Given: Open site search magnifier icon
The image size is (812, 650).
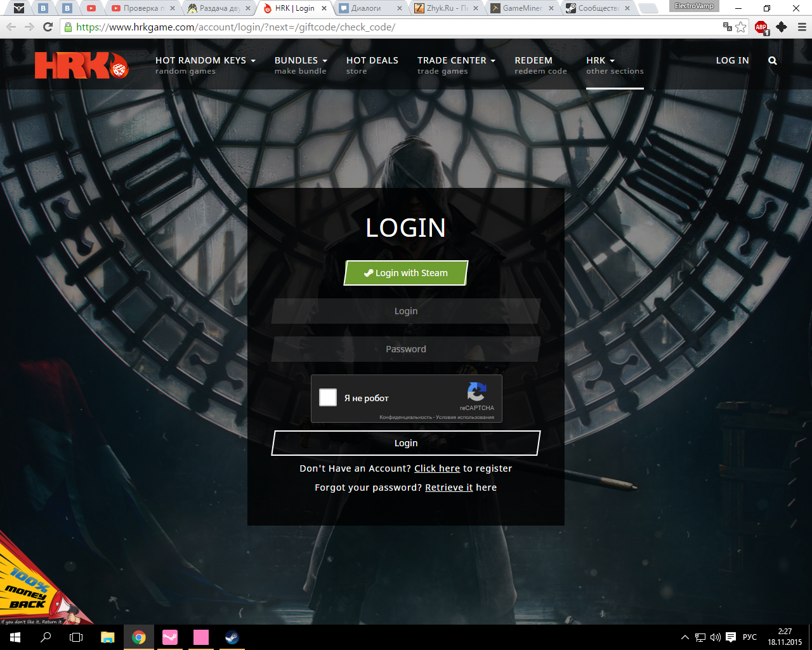Looking at the screenshot, I should pos(772,61).
